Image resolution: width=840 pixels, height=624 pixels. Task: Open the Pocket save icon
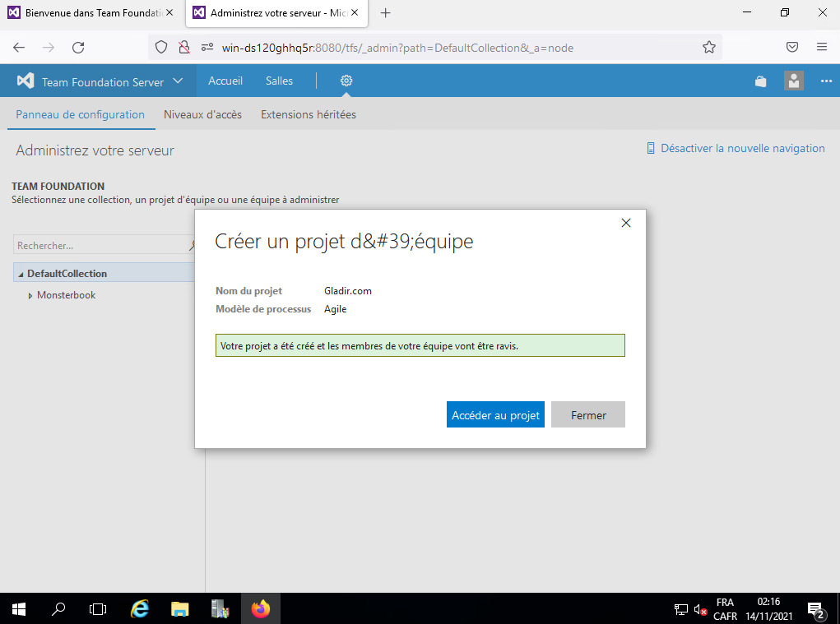click(792, 47)
